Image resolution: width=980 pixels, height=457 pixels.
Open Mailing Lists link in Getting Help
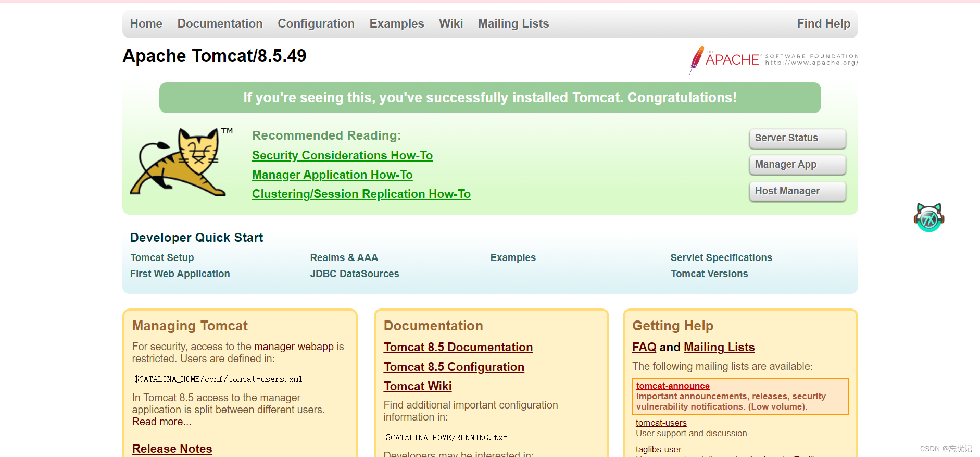(x=719, y=347)
